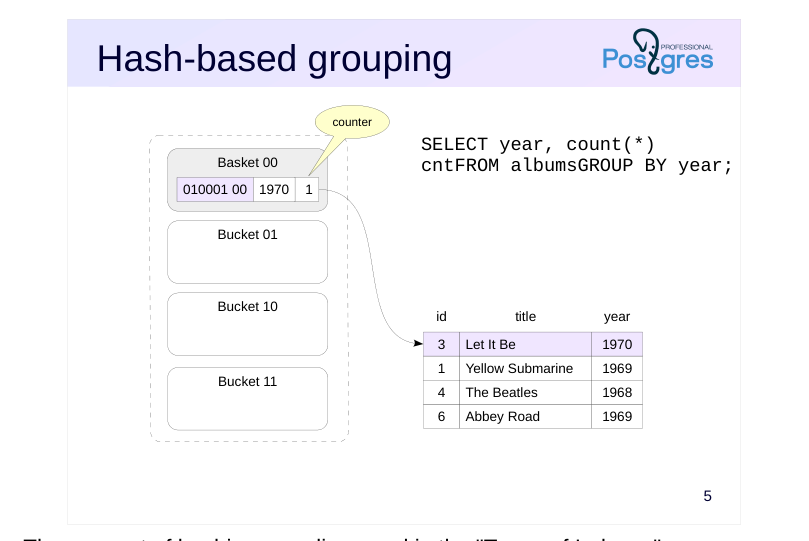Viewport: 809px width, 541px height.
Task: Click the 'title' column header
Action: [525, 317]
